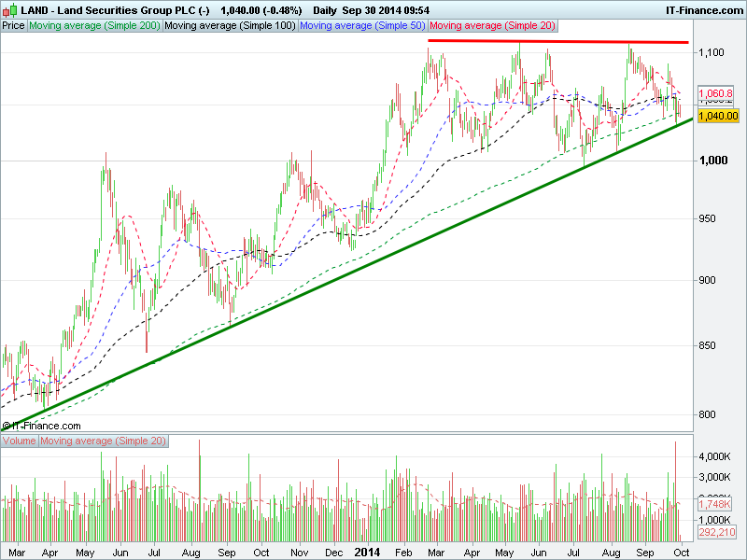Screen dimensions: 747x560
Task: Click the final Oct label on time axis
Action: (681, 553)
